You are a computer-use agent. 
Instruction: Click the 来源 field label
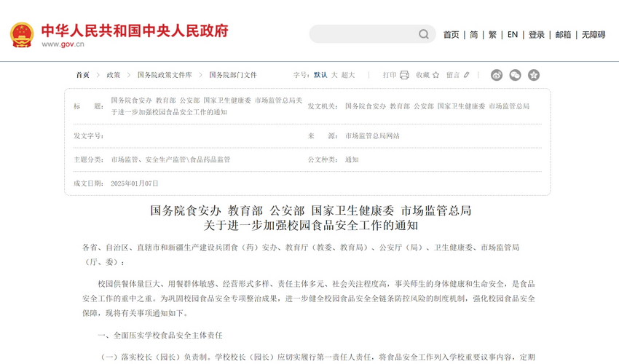click(323, 136)
